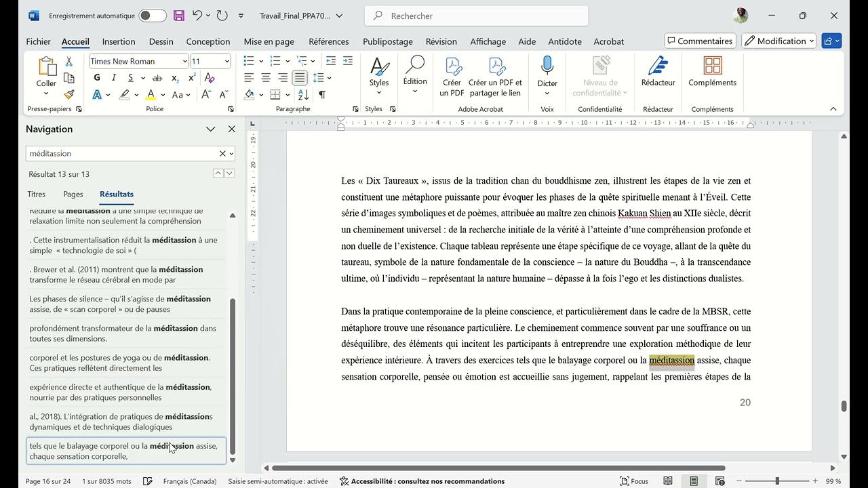The height and width of the screenshot is (488, 868).
Task: Expand the font size 11 dropdown
Action: point(226,61)
